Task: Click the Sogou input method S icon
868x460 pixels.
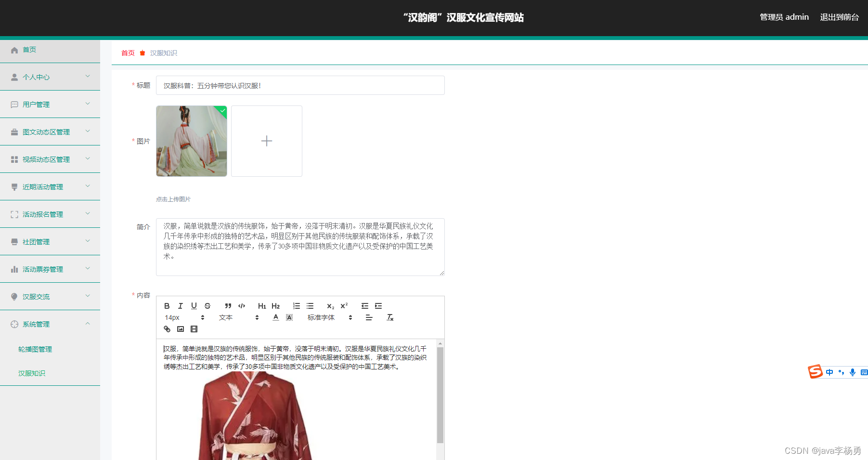Action: (815, 372)
